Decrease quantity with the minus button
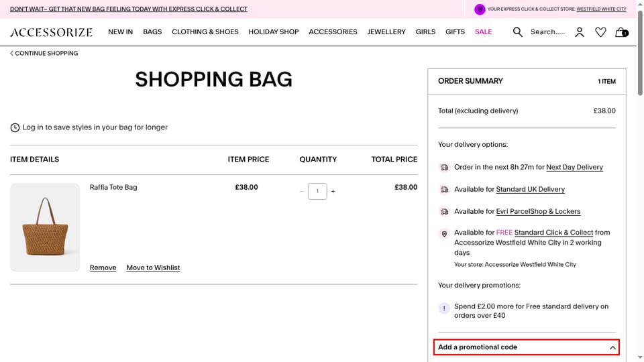Screen dimensions: 644x362 tap(302, 191)
